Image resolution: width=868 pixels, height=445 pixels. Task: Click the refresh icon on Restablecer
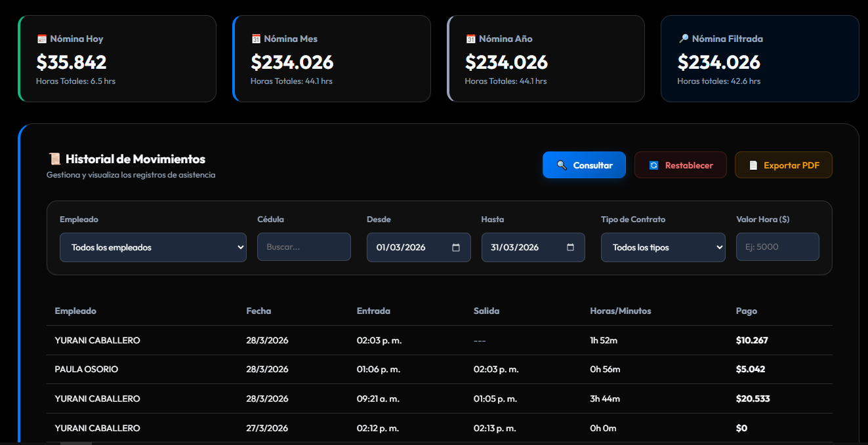[653, 165]
